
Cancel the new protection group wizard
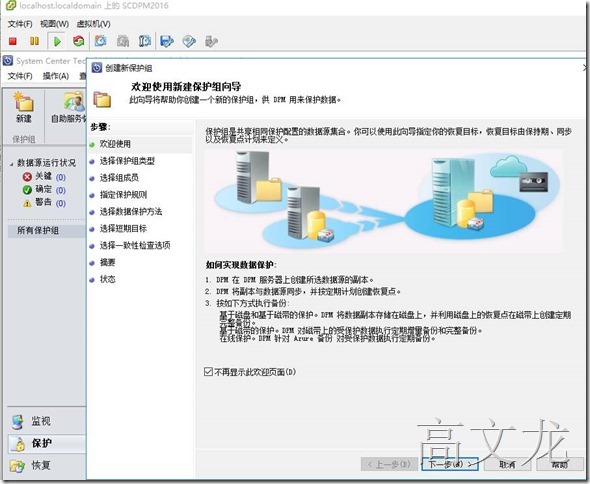coord(507,464)
